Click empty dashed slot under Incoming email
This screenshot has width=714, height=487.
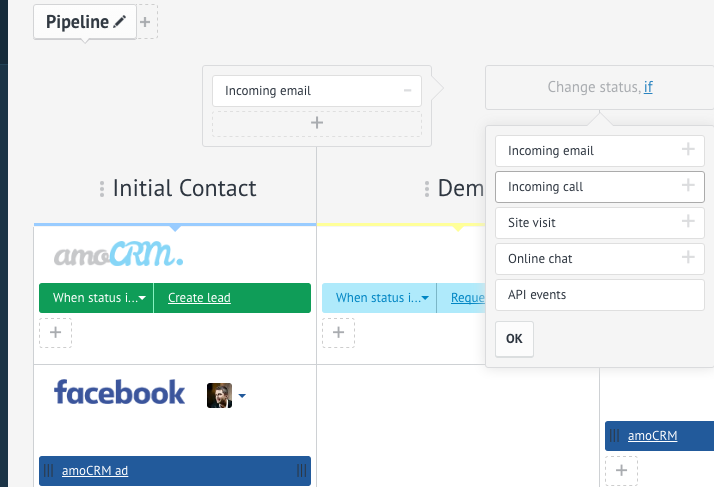pyautogui.click(x=317, y=123)
